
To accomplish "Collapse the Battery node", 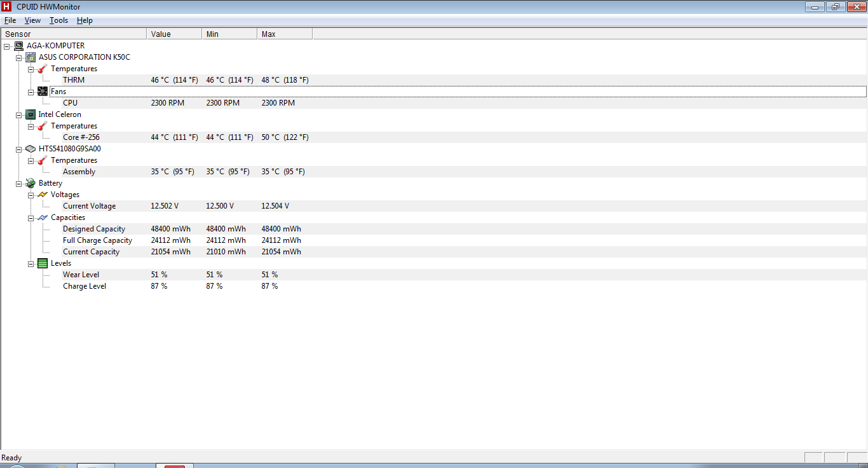I will click(18, 183).
